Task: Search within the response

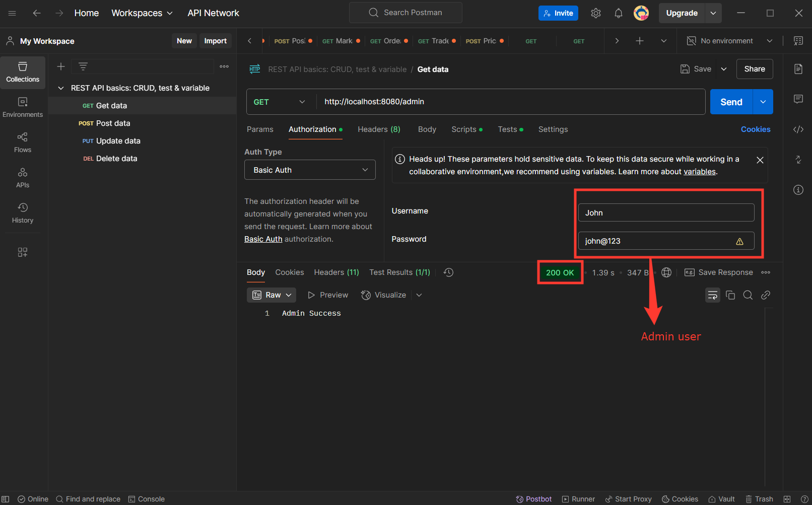Action: coord(748,295)
